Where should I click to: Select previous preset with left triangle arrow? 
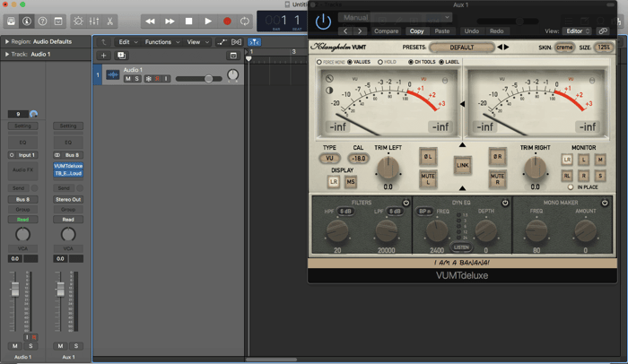click(x=500, y=48)
